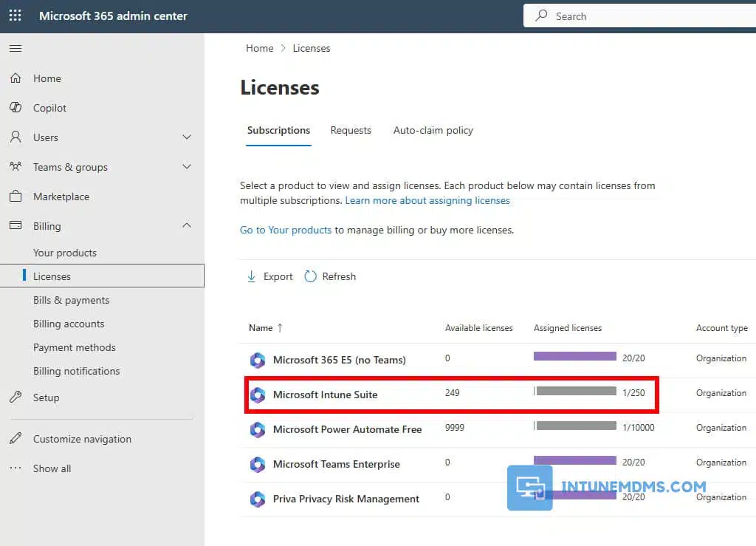Click the Teams & groups icon
Screen dimensions: 756x546
pyautogui.click(x=16, y=166)
